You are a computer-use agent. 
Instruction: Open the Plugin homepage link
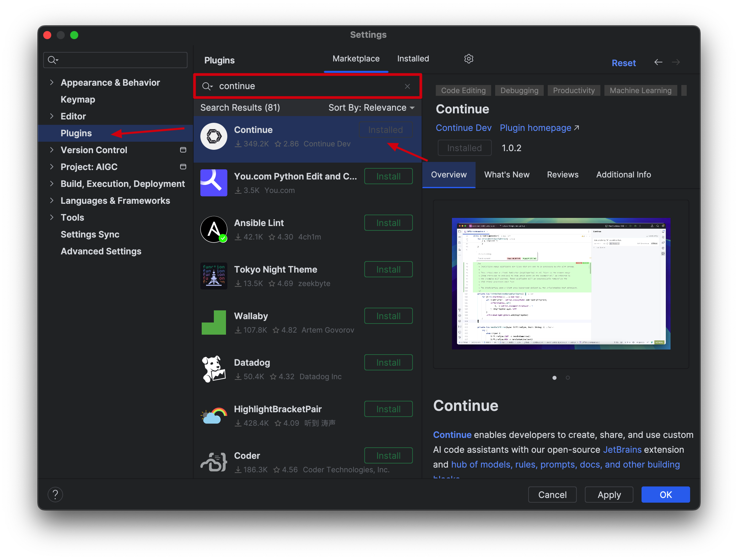coord(539,128)
